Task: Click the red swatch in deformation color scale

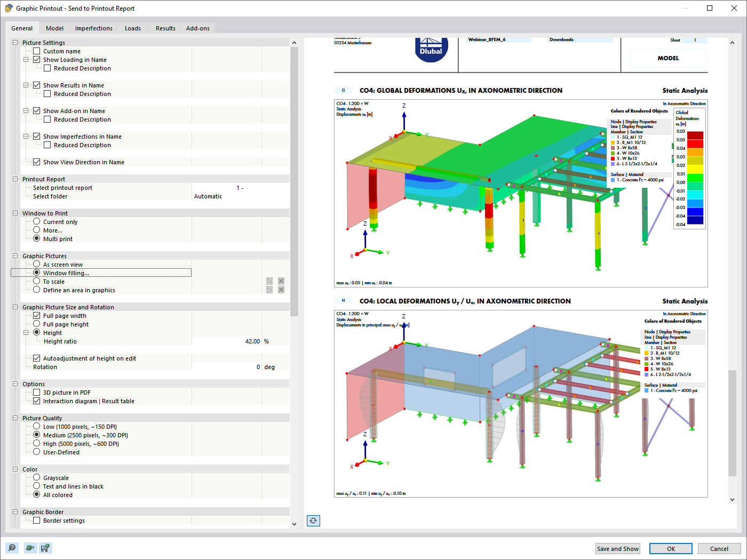Action: [695, 144]
